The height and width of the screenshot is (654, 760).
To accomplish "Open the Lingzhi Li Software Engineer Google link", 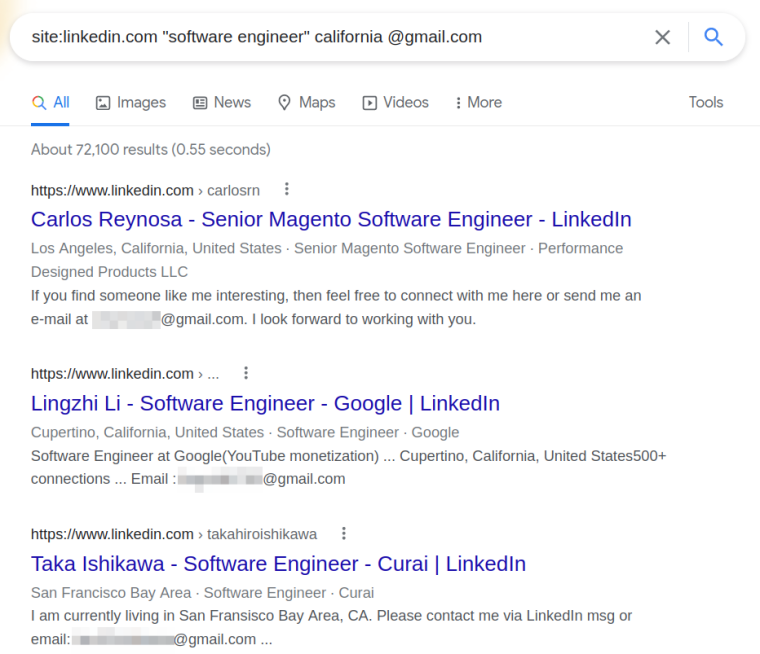I will 265,403.
